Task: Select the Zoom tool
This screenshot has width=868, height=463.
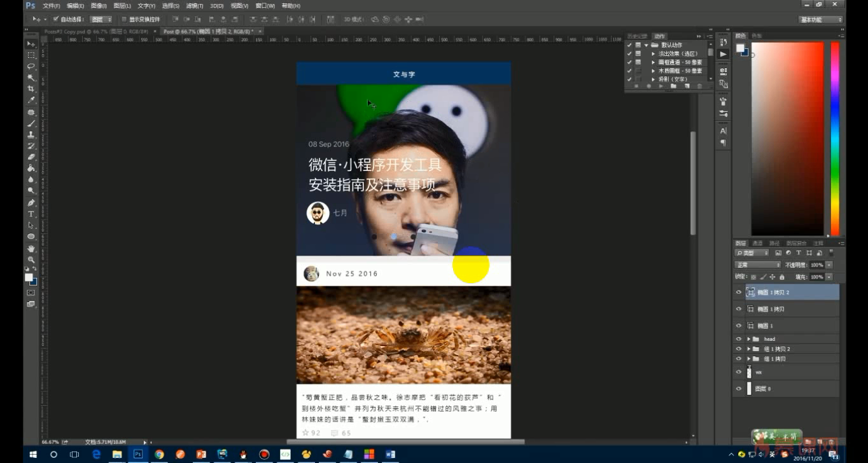Action: point(31,259)
